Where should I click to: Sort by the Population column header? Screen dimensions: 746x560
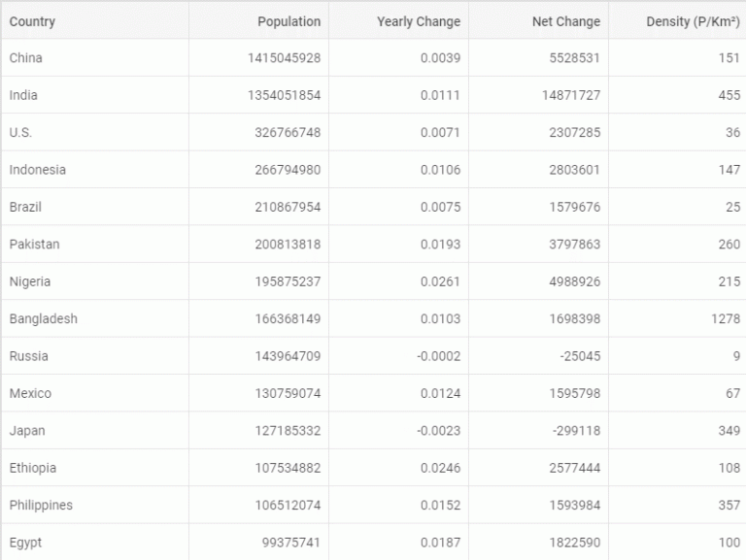coord(258,21)
